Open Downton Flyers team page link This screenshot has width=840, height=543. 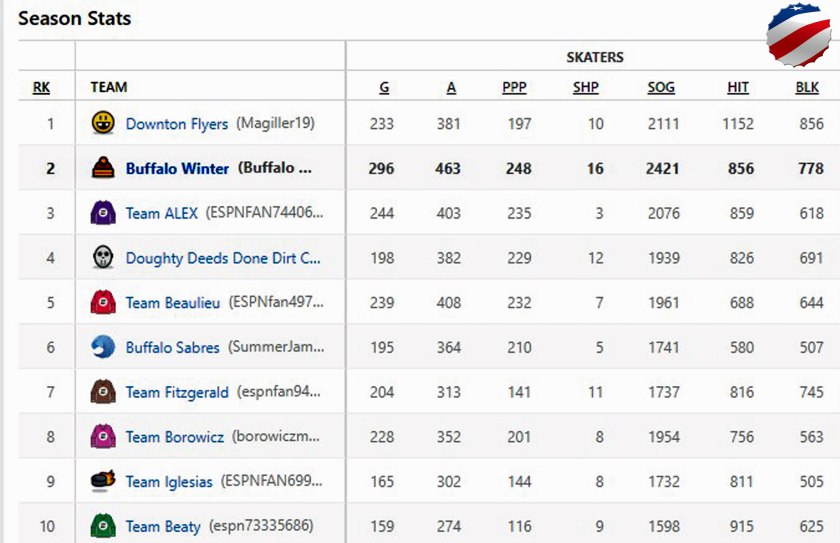[177, 124]
